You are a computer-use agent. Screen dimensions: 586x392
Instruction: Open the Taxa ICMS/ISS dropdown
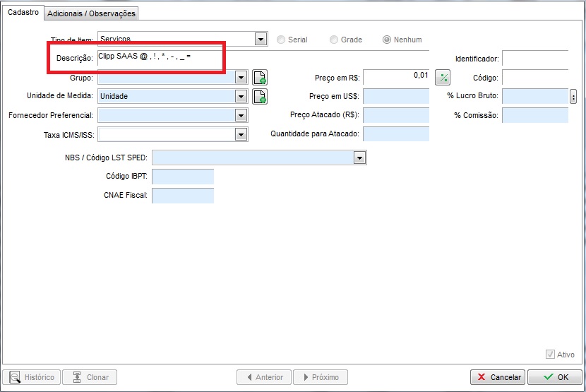[241, 134]
